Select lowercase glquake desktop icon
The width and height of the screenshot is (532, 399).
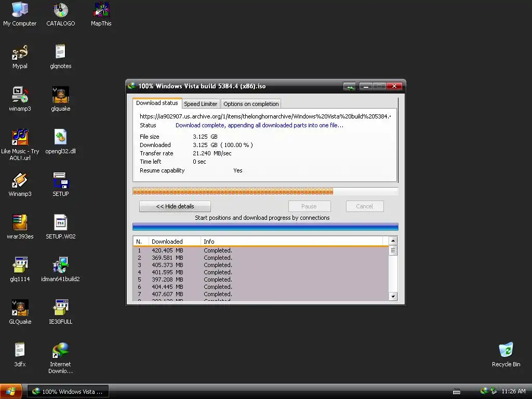click(x=60, y=99)
